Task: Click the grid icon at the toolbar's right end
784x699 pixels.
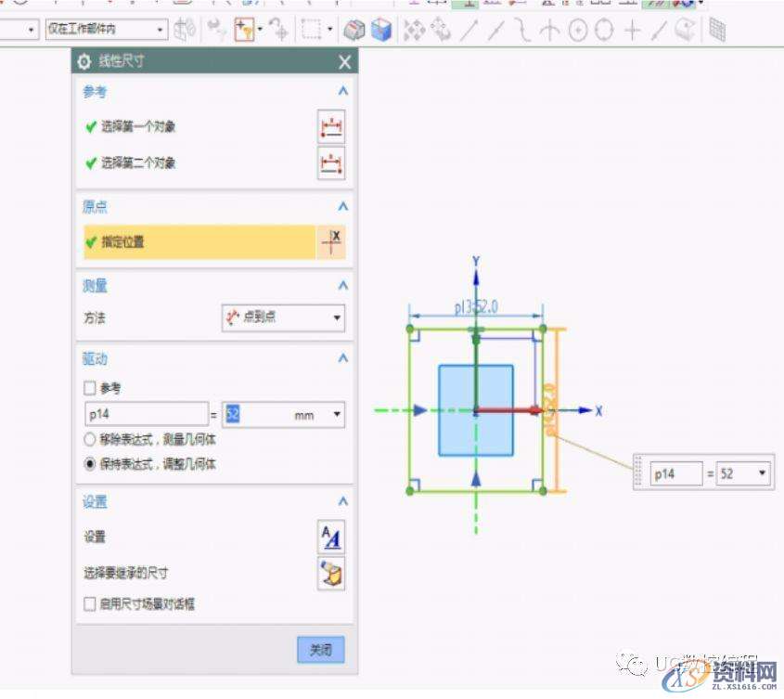Action: [719, 28]
